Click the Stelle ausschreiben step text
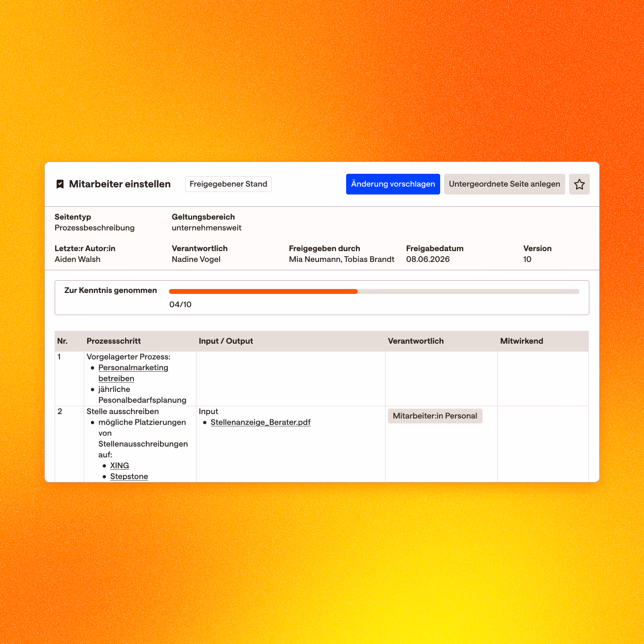 [x=123, y=412]
